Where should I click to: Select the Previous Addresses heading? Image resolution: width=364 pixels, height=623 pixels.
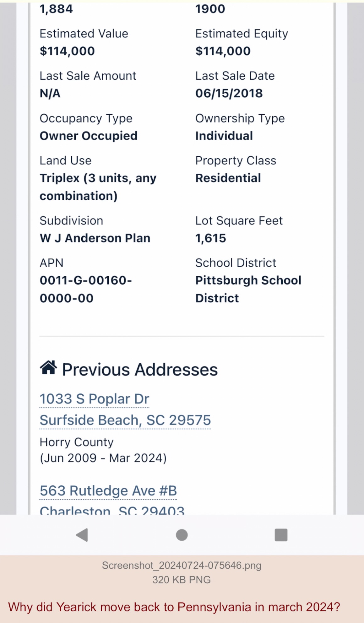coord(140,370)
